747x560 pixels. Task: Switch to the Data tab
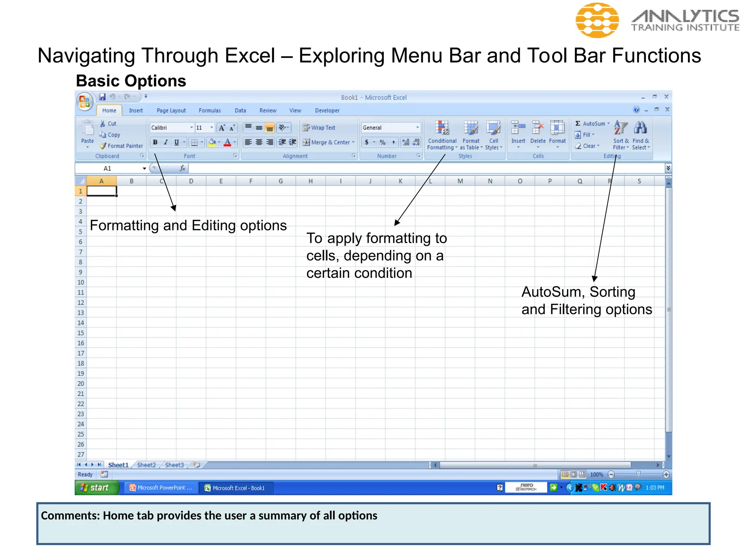point(240,110)
